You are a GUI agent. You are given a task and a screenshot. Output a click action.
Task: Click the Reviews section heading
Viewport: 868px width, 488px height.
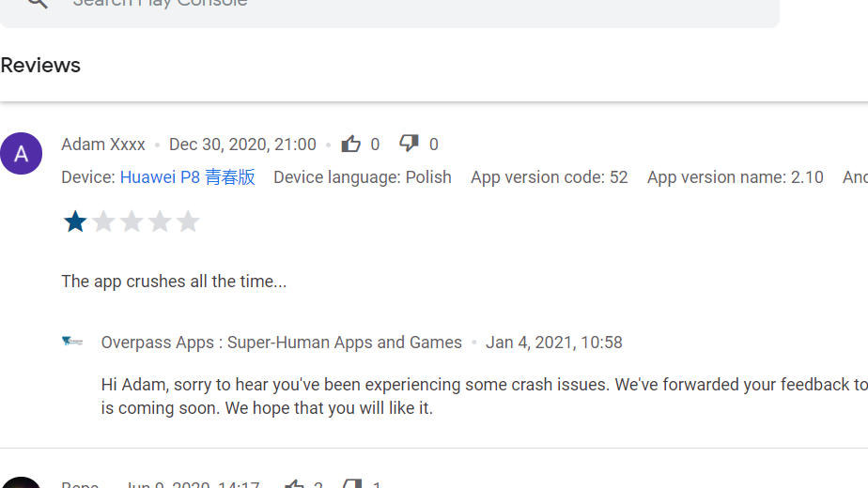(40, 66)
